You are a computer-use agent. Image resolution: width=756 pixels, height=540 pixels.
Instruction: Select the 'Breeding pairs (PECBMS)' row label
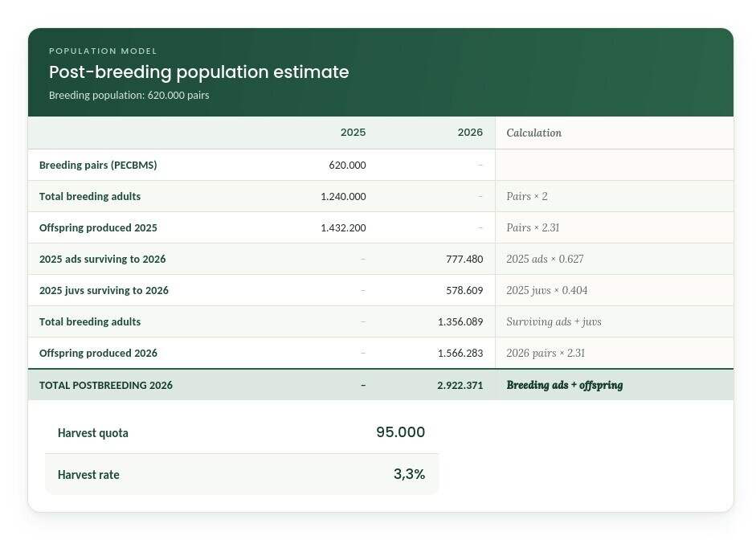point(98,165)
